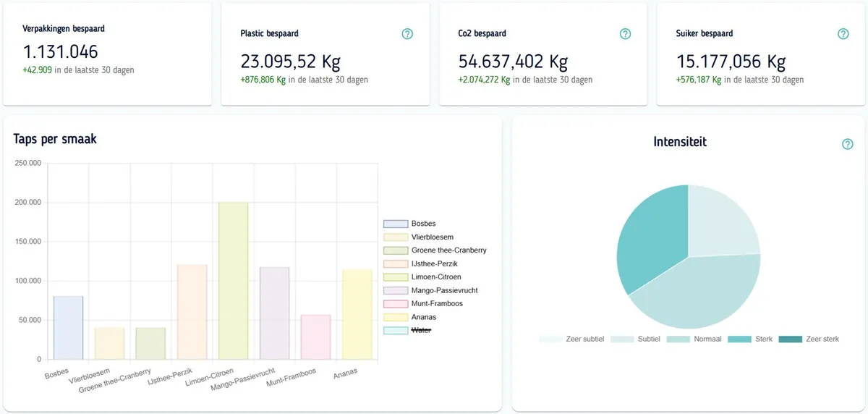Image resolution: width=868 pixels, height=414 pixels.
Task: Open help icon on Co2 bespaard card
Action: (x=625, y=34)
